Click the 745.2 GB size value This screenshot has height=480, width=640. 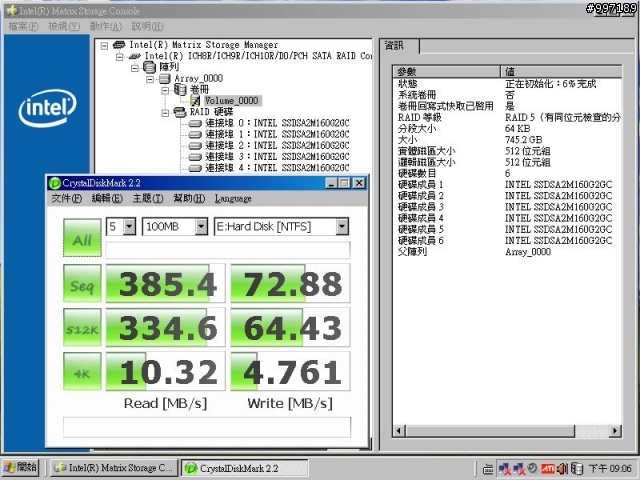[524, 140]
